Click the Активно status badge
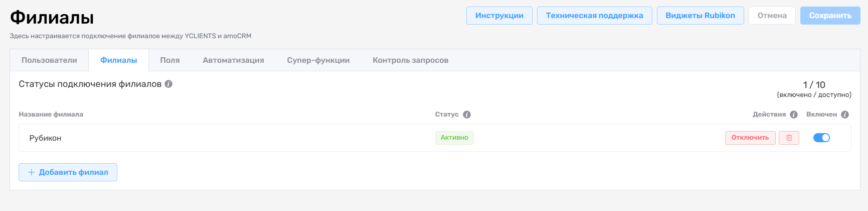The width and height of the screenshot is (868, 211). pos(454,138)
